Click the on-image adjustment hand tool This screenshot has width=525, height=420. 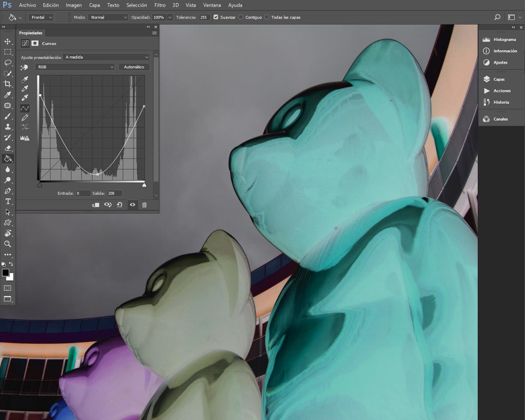(24, 67)
